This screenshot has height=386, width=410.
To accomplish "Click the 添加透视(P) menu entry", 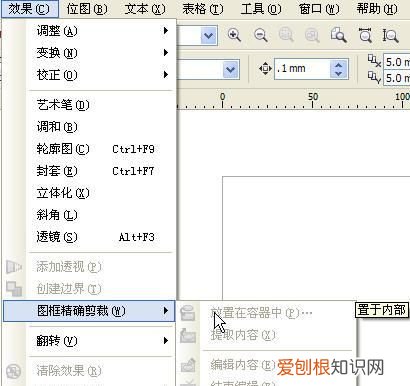I will click(89, 267).
